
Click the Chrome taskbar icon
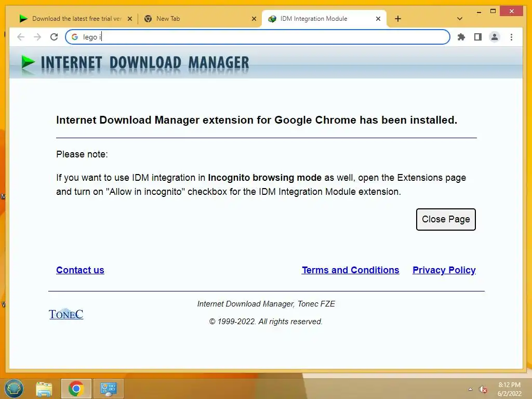click(76, 389)
